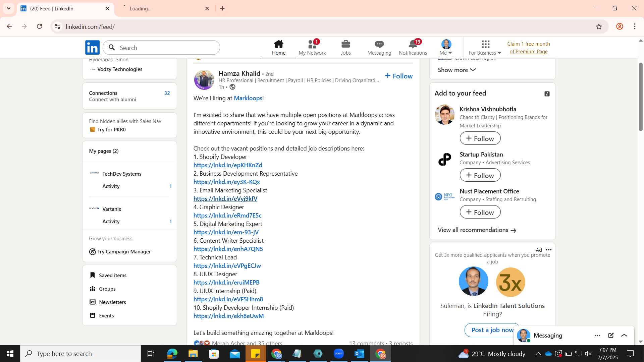Open Add to your feed info icon
Viewport: 644px width, 362px height.
[x=547, y=94]
